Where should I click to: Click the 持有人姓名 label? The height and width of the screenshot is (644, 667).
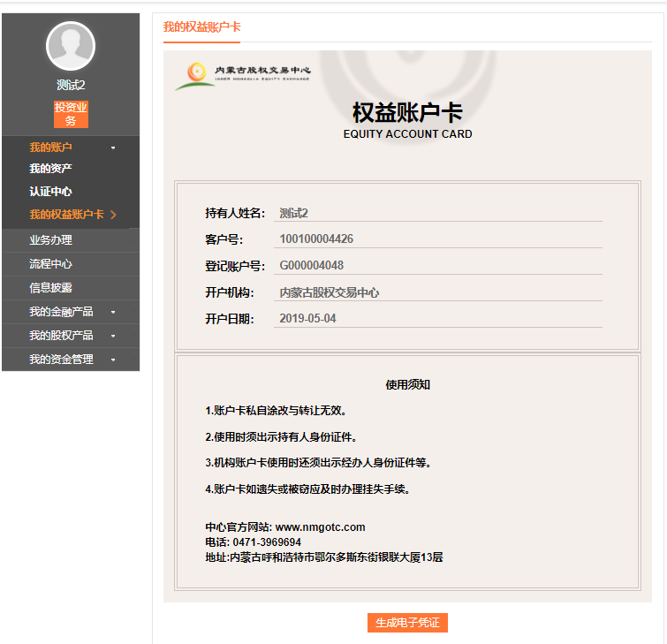coord(235,213)
